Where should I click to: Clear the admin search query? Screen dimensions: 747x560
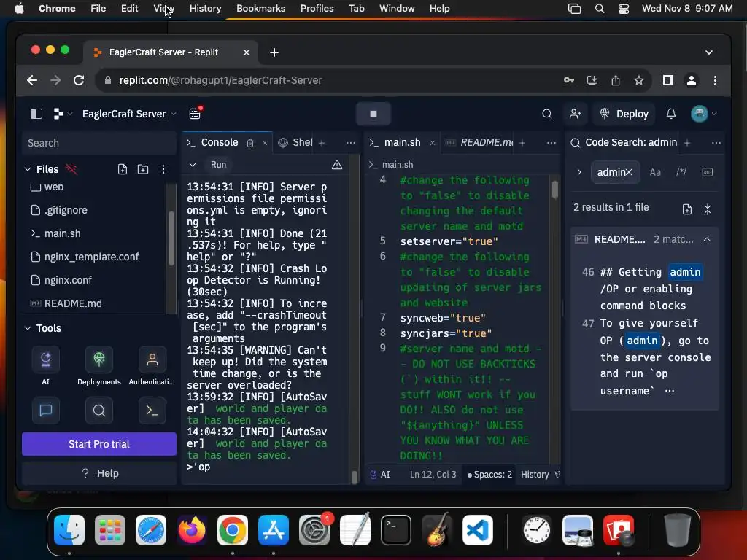[x=629, y=172]
